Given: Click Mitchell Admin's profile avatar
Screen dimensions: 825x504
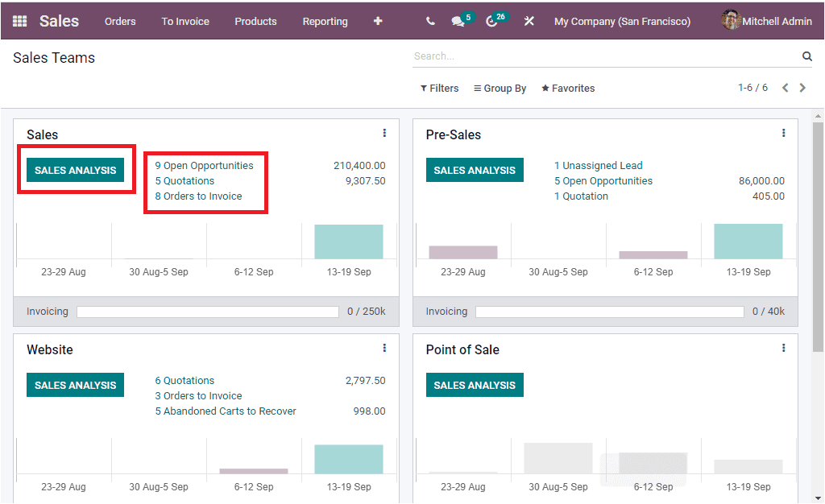Looking at the screenshot, I should point(731,20).
